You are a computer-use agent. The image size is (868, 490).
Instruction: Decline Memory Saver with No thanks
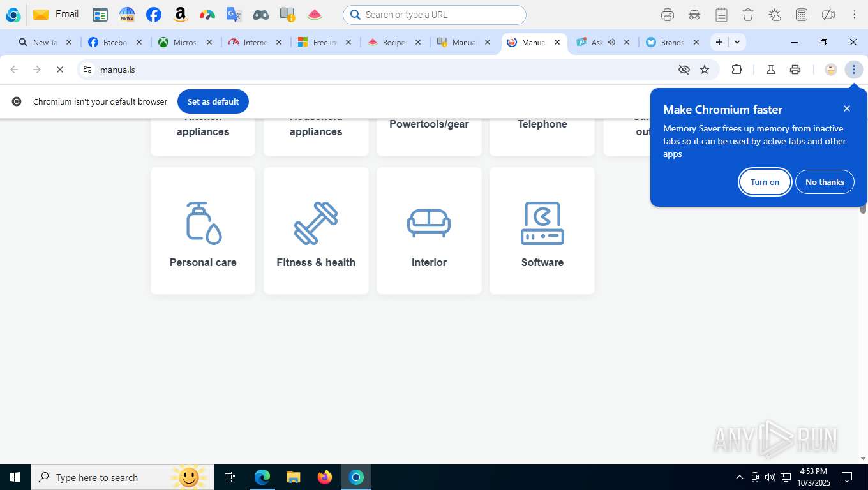(825, 182)
